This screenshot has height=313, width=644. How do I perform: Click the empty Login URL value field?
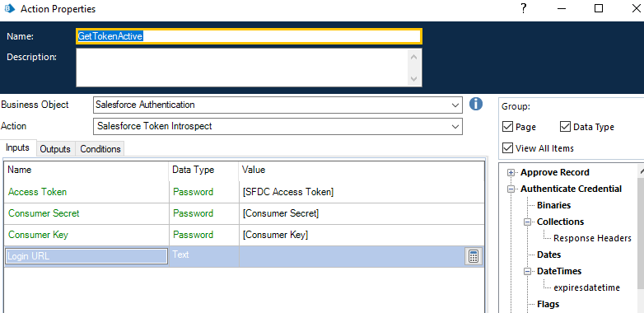point(352,256)
